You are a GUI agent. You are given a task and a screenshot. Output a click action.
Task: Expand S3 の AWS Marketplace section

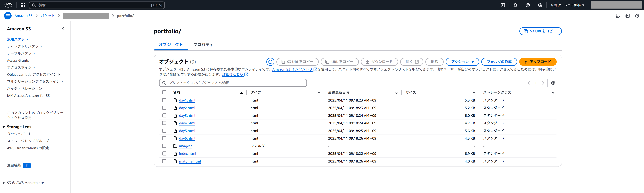pos(4,183)
